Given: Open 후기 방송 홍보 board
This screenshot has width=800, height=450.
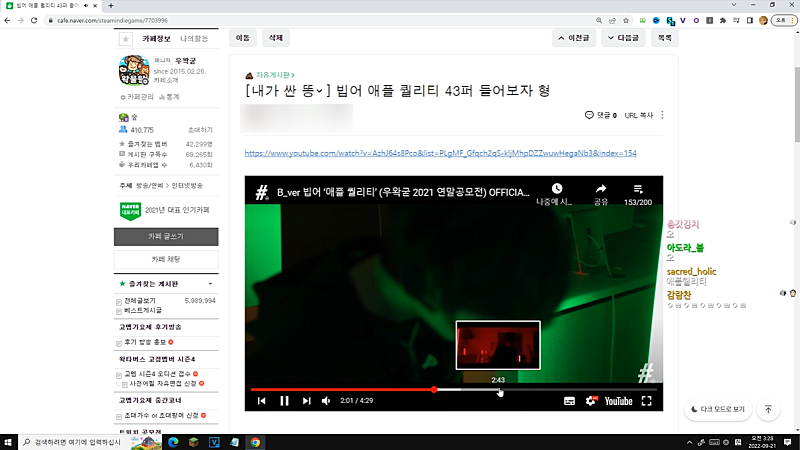Looking at the screenshot, I should 145,342.
